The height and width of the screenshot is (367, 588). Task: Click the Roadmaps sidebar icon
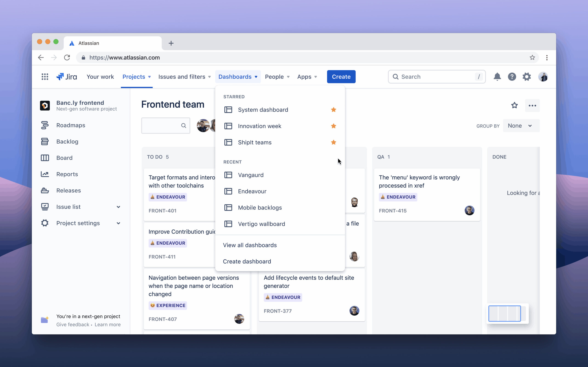pos(45,125)
